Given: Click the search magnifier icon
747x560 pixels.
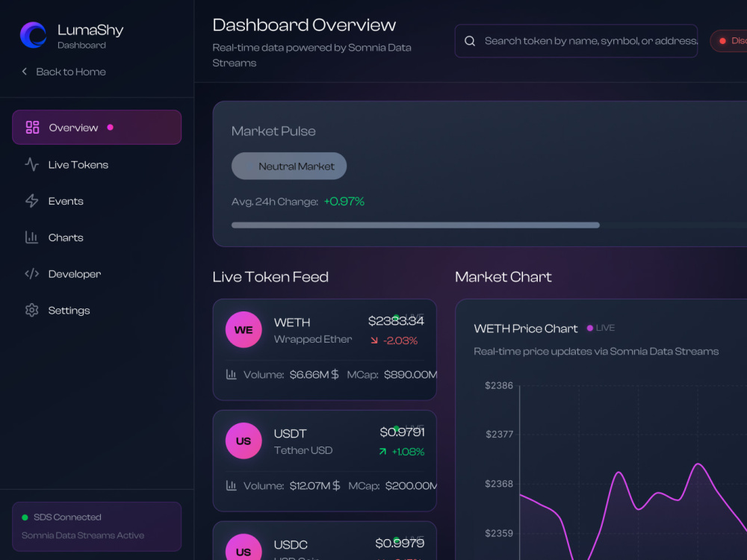Looking at the screenshot, I should point(470,41).
